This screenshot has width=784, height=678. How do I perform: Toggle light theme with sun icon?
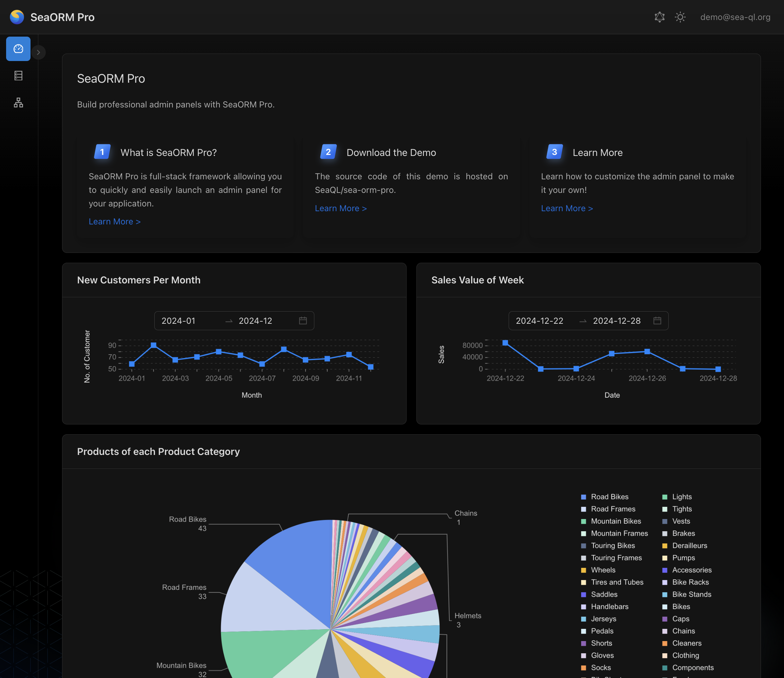click(680, 17)
